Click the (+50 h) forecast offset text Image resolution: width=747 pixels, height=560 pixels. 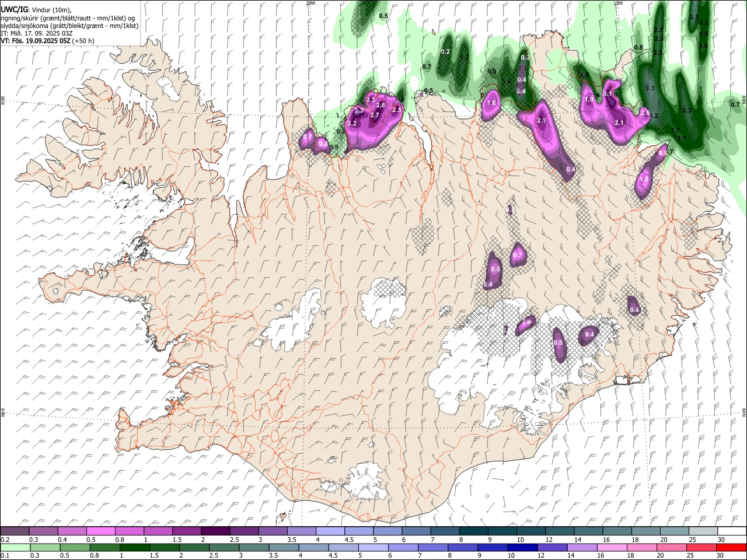click(x=83, y=41)
